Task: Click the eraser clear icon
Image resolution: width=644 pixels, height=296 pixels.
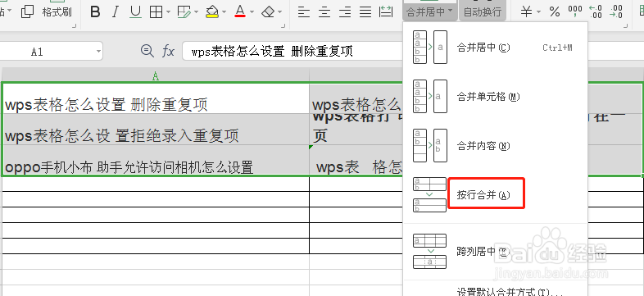Action: pyautogui.click(x=268, y=12)
